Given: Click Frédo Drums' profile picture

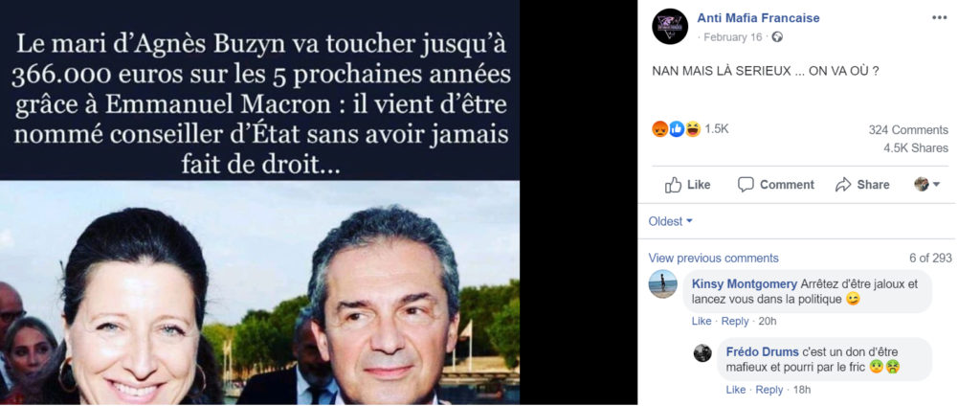Looking at the screenshot, I should [702, 352].
